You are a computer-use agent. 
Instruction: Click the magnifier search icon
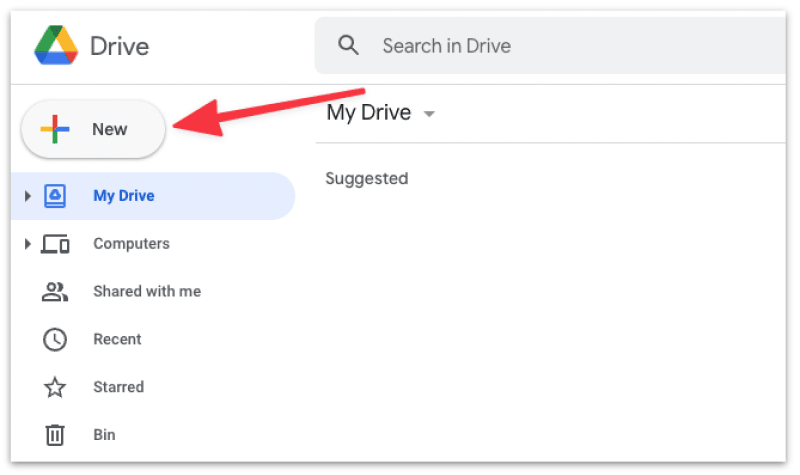point(348,45)
